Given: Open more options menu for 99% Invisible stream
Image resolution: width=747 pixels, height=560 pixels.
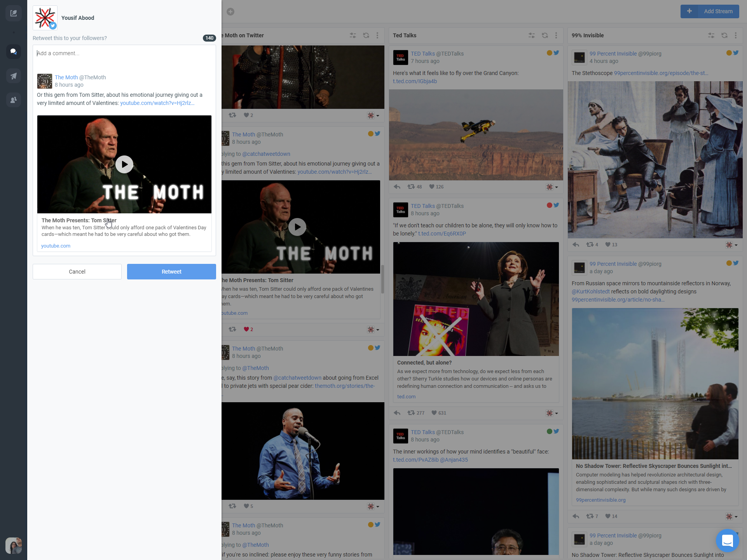Looking at the screenshot, I should click(x=735, y=35).
